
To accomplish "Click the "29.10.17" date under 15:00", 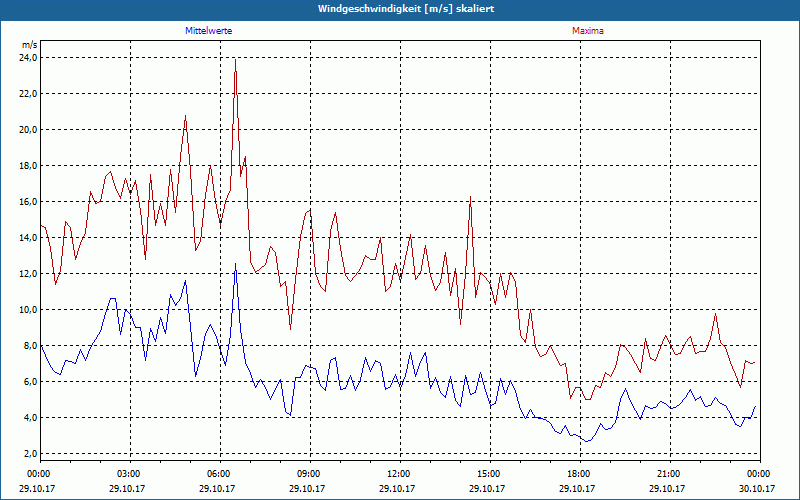I will pos(487,488).
